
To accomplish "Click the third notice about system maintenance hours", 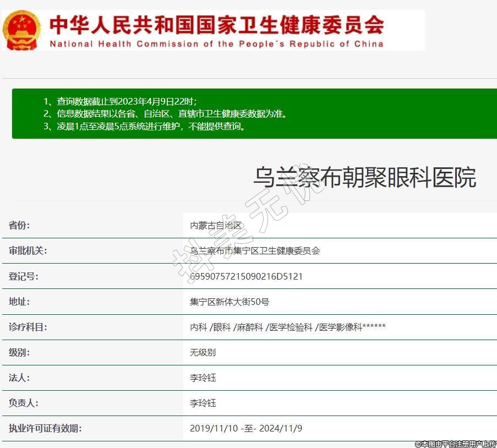I will 144,127.
